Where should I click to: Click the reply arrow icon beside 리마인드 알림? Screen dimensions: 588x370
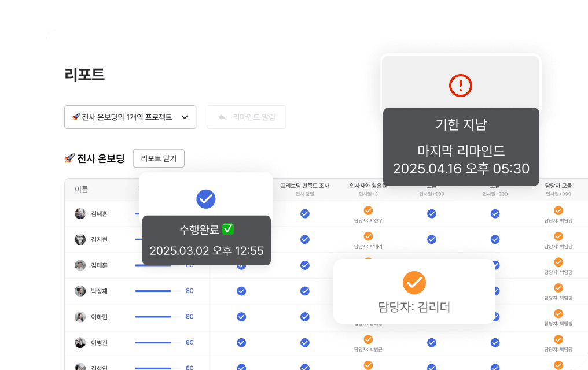click(x=222, y=117)
